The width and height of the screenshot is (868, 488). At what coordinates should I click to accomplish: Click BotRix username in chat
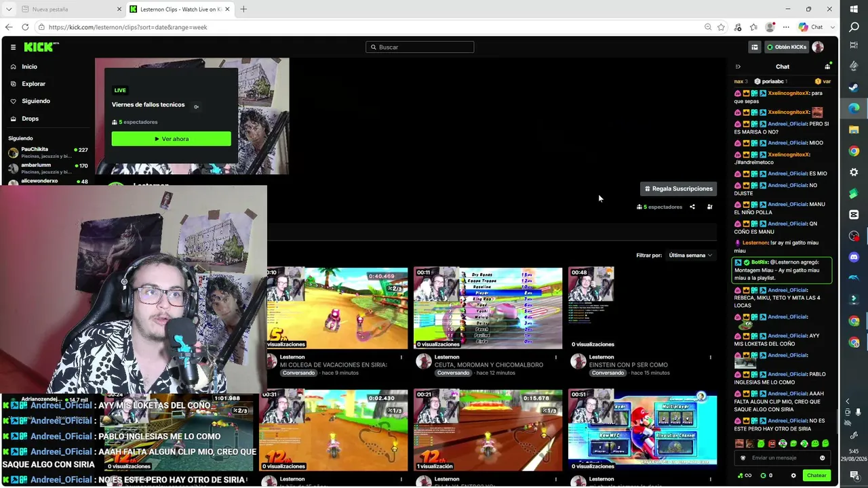coord(760,262)
